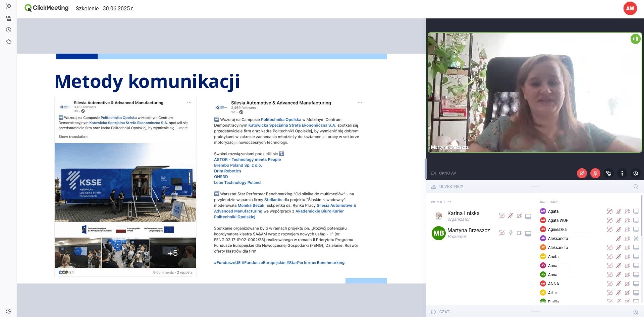Toggle Martyna Brzeszcz's screen sharing icon

(x=502, y=233)
